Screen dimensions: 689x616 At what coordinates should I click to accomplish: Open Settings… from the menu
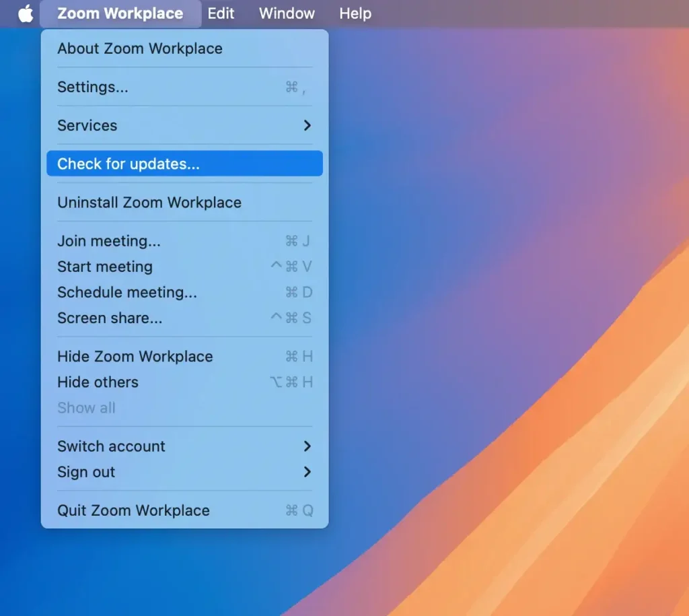click(184, 87)
